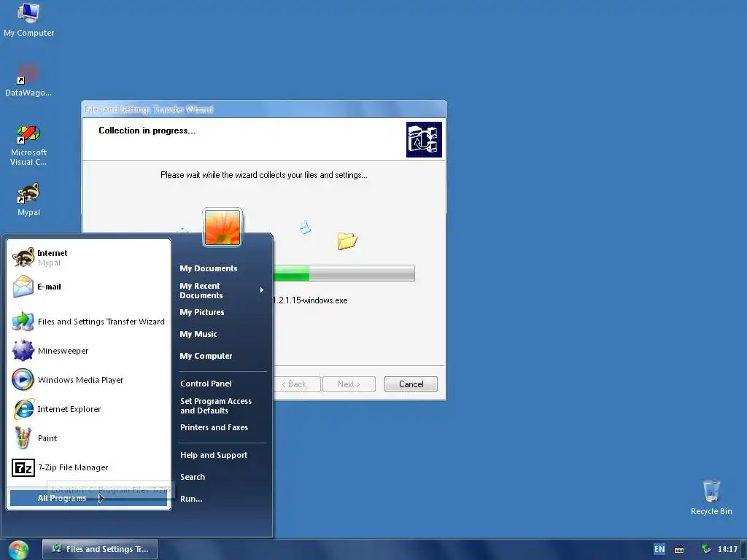Click the network tray icon near clock
The image size is (747, 560).
click(706, 549)
